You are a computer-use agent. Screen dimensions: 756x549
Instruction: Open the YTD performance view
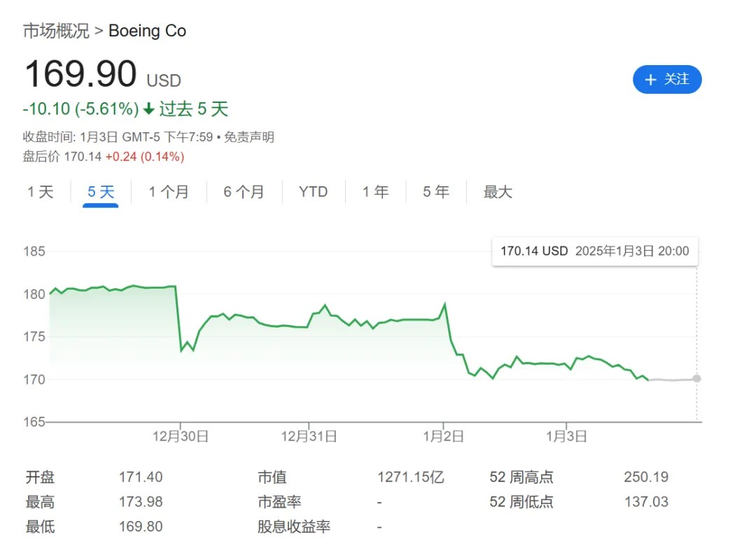[312, 191]
